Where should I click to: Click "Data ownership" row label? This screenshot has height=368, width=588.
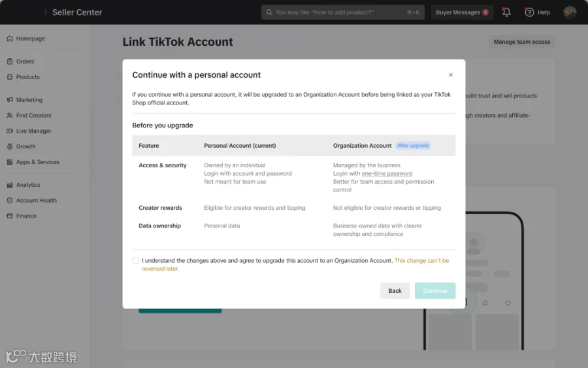point(160,226)
